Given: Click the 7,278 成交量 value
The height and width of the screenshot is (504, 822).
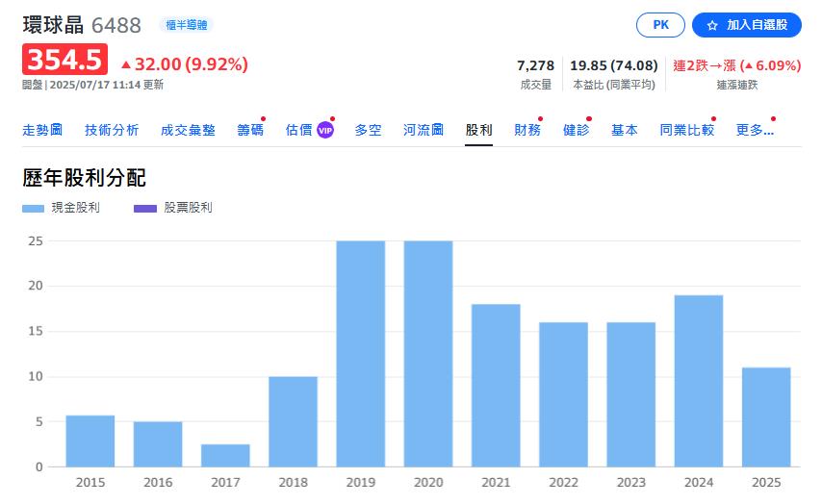Looking at the screenshot, I should [x=535, y=65].
